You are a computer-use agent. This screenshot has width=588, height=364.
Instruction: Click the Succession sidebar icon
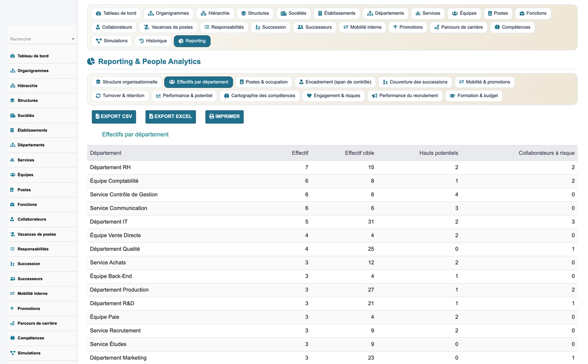click(x=12, y=264)
